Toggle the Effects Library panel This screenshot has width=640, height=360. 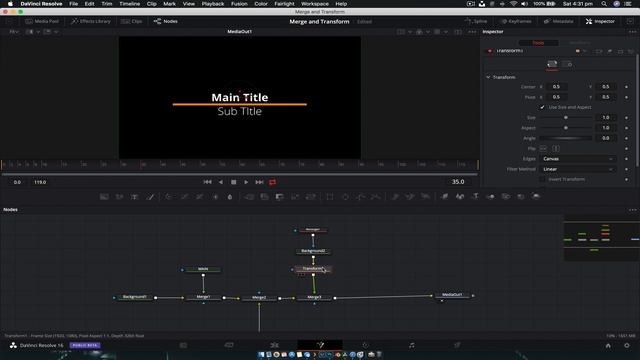coord(91,21)
